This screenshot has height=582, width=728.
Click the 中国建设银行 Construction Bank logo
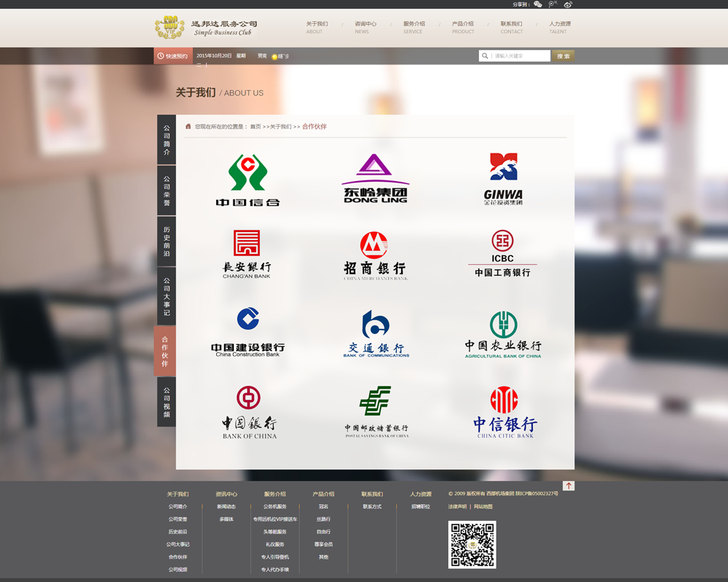point(248,332)
